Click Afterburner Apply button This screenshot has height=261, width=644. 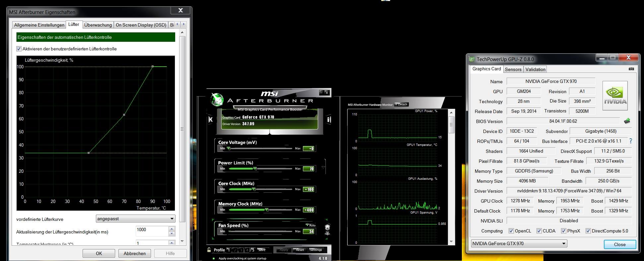pyautogui.click(x=284, y=250)
